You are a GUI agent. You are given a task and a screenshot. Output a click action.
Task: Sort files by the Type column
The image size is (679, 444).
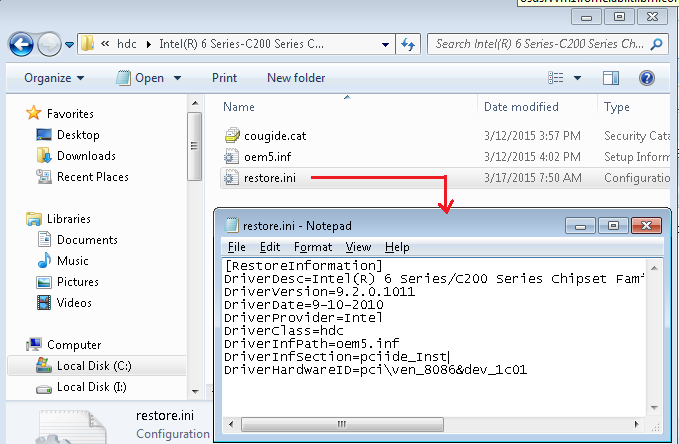617,107
